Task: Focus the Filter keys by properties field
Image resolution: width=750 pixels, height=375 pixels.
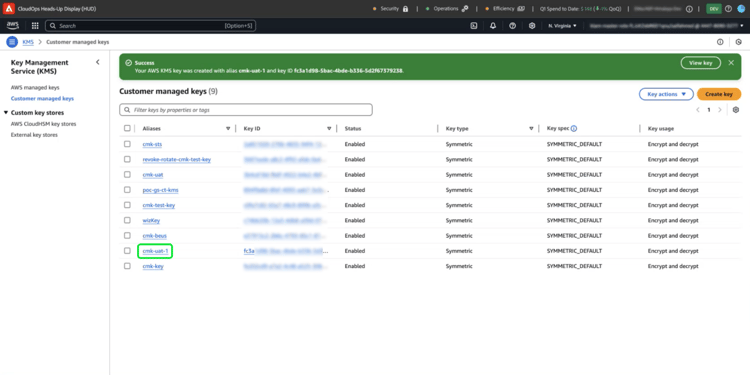Action: point(246,110)
